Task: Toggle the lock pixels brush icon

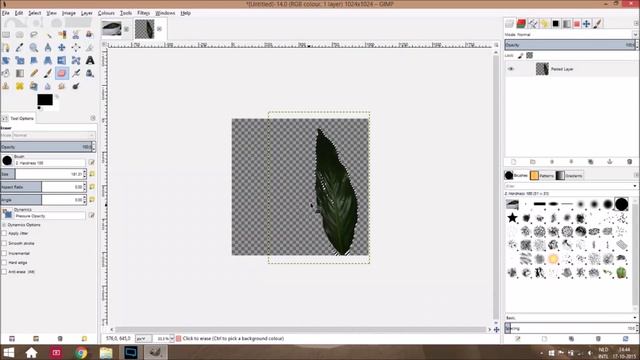Action: click(x=520, y=56)
